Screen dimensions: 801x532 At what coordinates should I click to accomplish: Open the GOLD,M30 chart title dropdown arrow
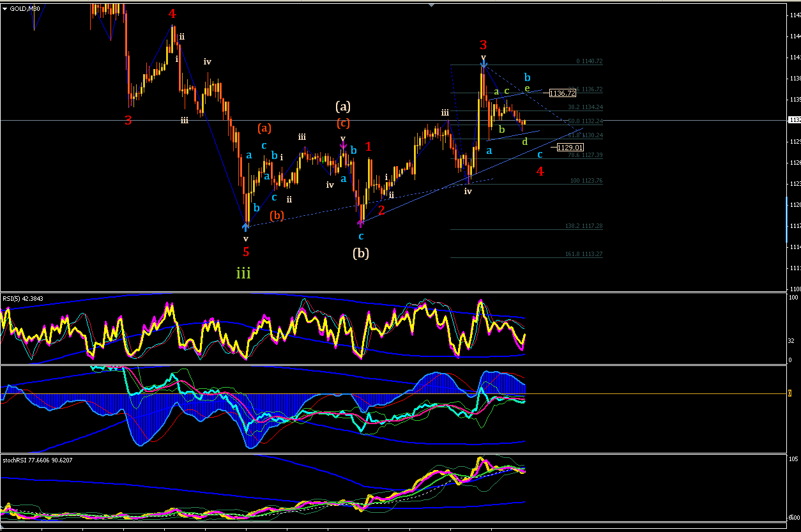tap(5, 8)
